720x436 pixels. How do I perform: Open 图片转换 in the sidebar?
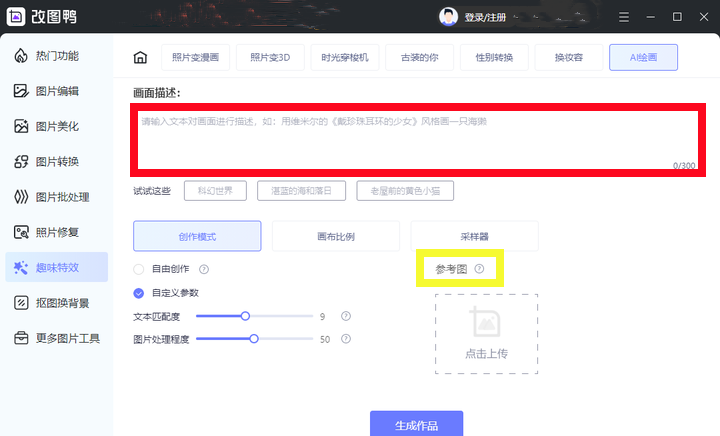point(57,162)
